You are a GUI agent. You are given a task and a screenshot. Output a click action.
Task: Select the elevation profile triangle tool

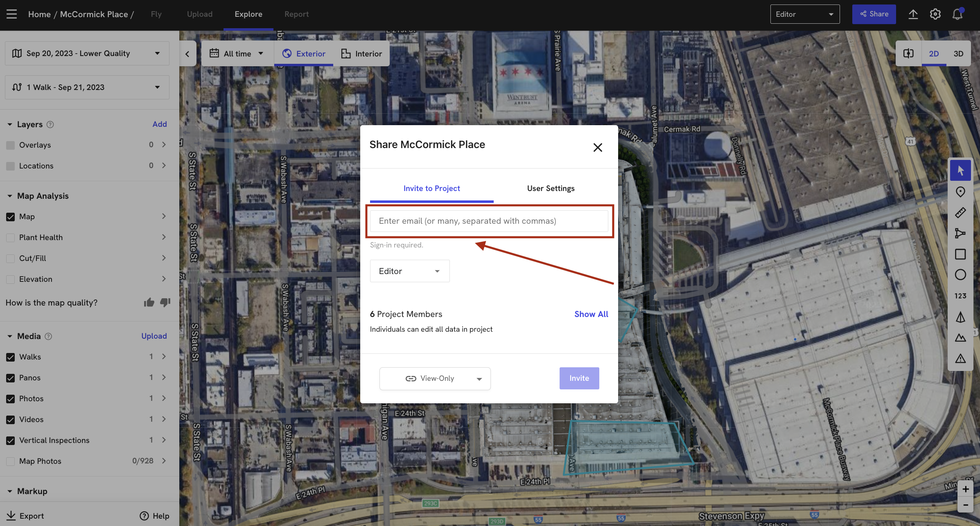tap(960, 317)
